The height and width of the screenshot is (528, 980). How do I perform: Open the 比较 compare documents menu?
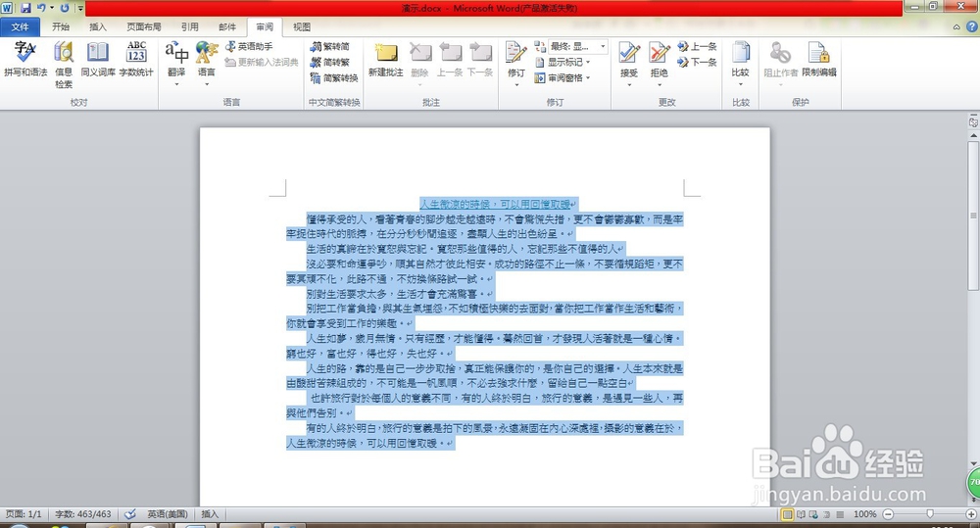click(741, 63)
